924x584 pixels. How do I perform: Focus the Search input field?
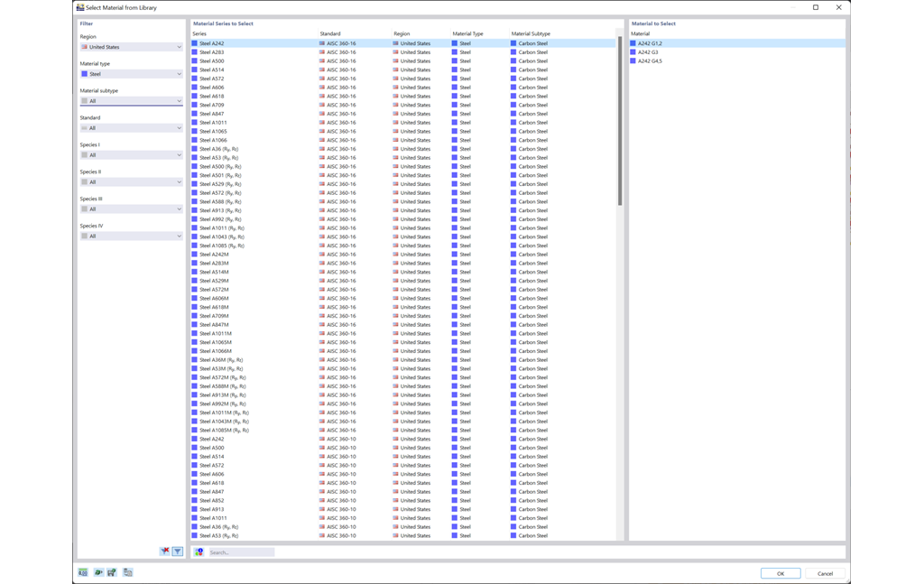tap(242, 552)
